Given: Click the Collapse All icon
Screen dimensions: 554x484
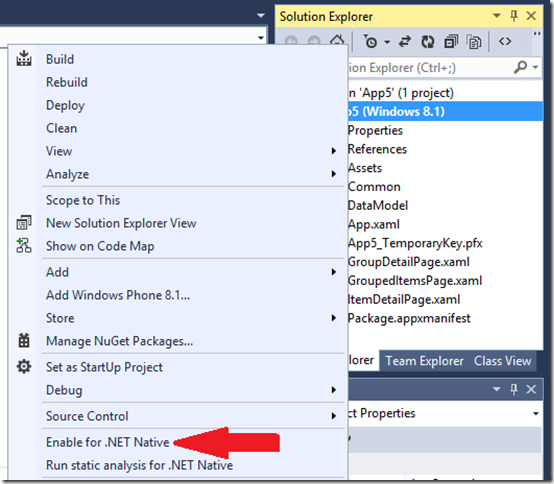Looking at the screenshot, I should [451, 42].
